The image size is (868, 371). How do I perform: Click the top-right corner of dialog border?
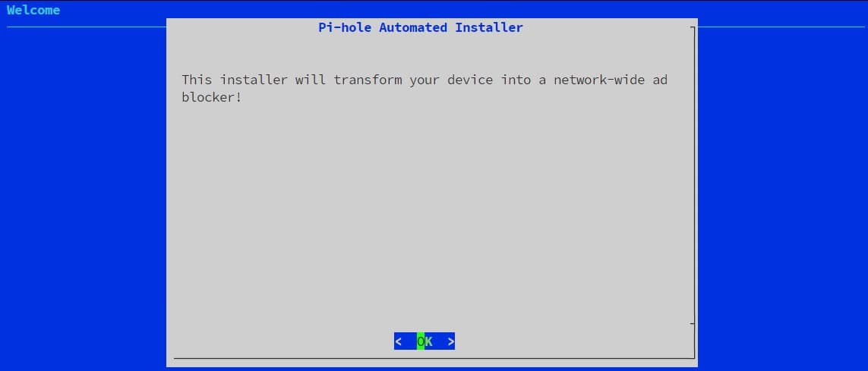693,27
